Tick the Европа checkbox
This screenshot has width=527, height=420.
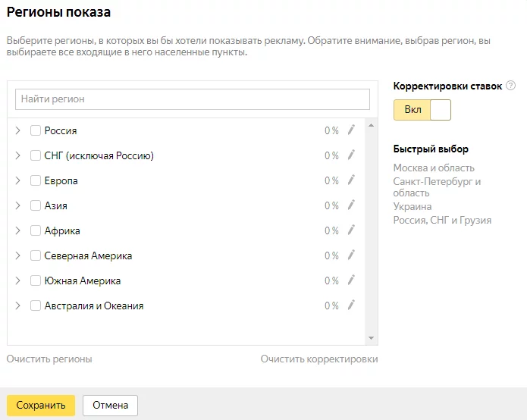click(36, 180)
